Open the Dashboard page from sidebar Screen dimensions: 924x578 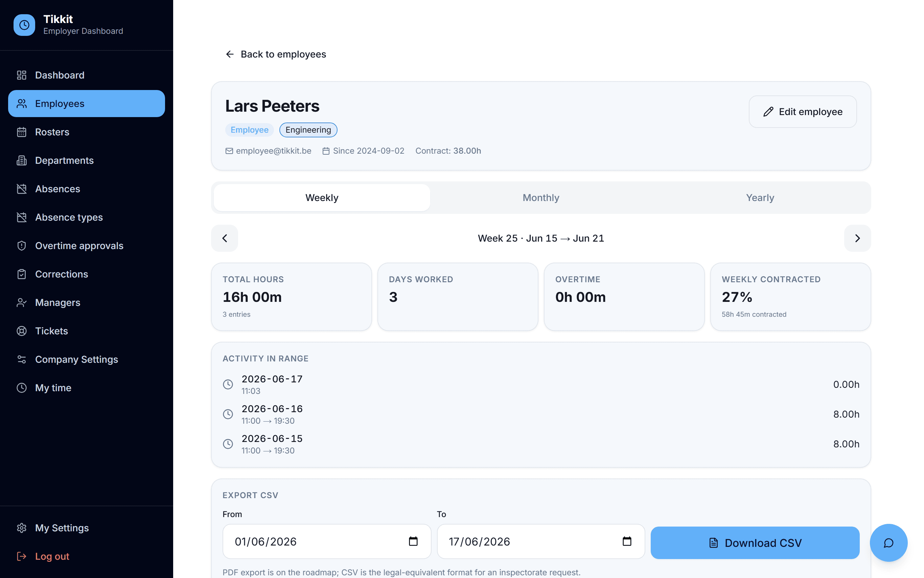[86, 75]
